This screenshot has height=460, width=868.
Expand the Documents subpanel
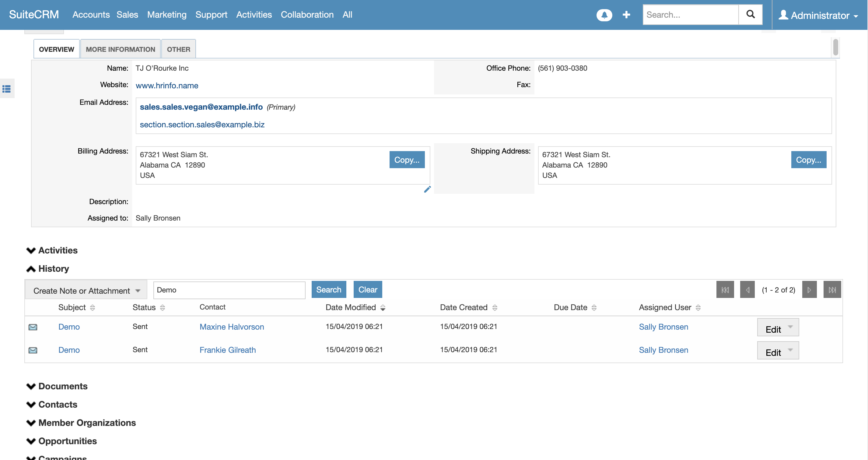pos(31,386)
